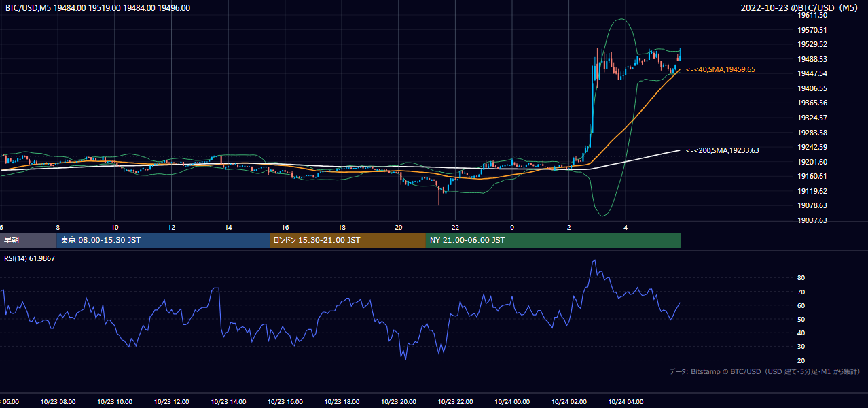
Task: Click the 10/24 04:00 time label
Action: click(626, 401)
